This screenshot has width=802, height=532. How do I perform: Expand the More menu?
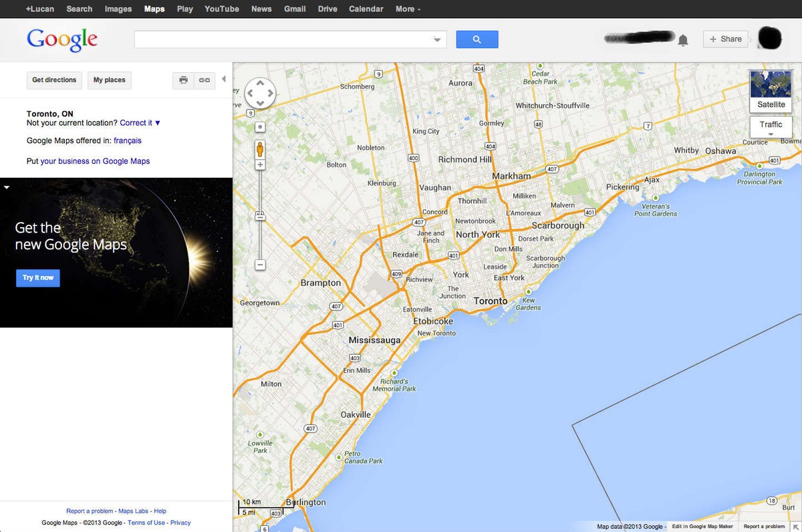(x=408, y=9)
